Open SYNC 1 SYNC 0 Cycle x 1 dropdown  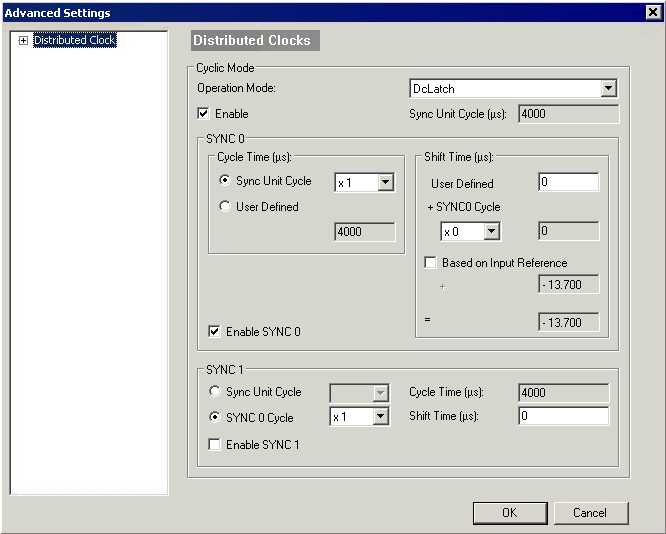click(x=381, y=417)
